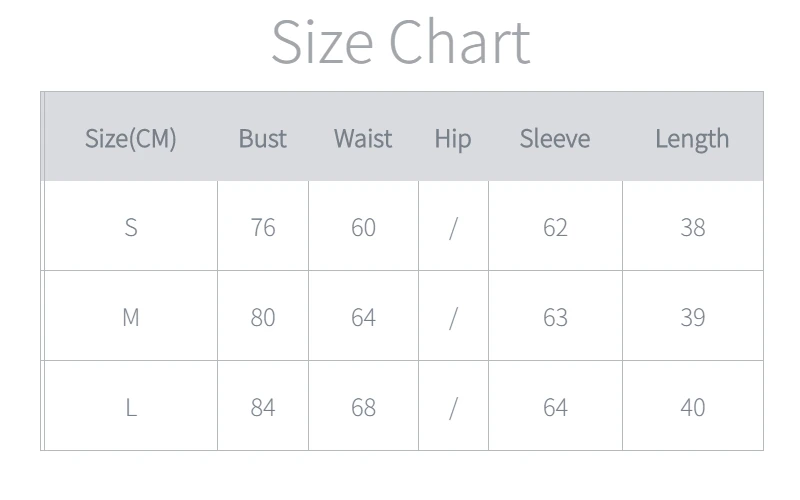The width and height of the screenshot is (800, 500).
Task: Click the bust value 84 cell
Action: point(262,407)
